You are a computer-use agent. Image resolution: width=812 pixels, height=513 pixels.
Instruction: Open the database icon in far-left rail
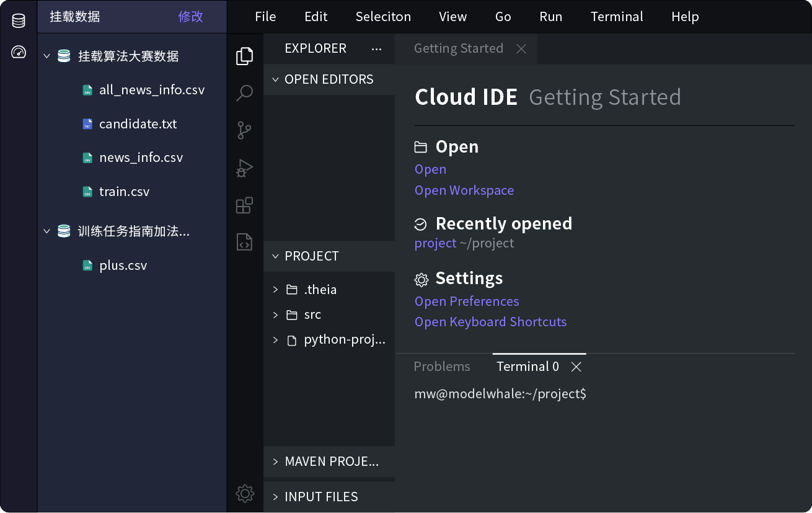(x=19, y=20)
